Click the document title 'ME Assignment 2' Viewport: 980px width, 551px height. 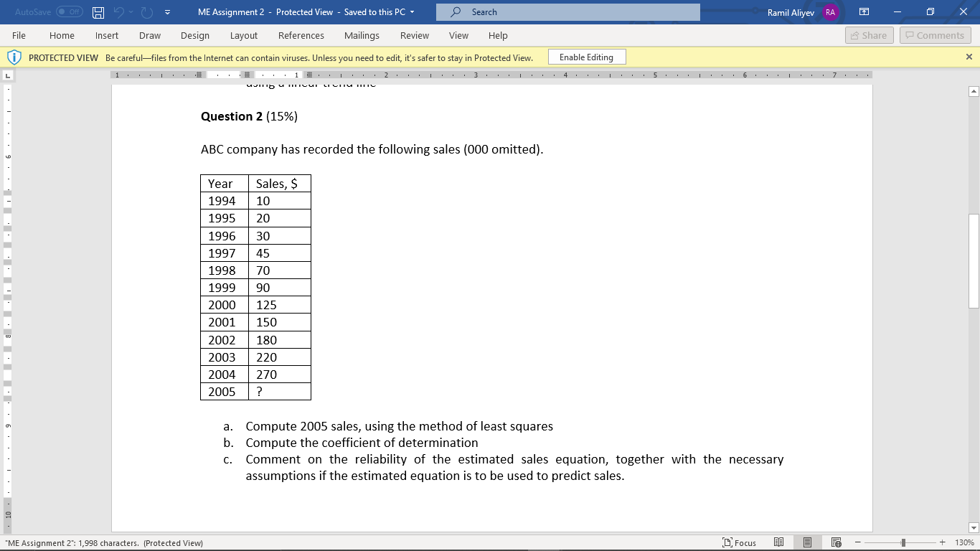231,12
